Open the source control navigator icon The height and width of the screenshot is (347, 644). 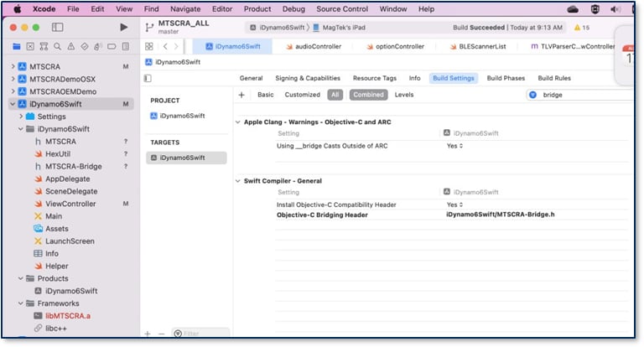[30, 46]
